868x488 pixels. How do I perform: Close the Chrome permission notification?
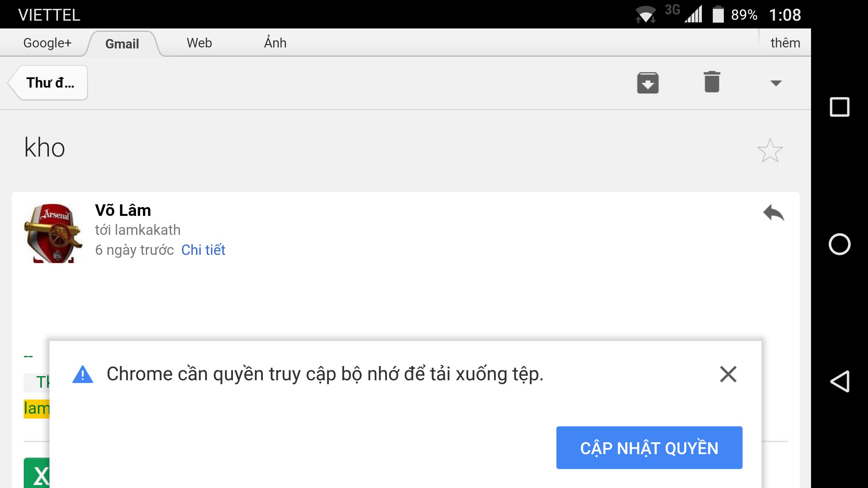728,374
